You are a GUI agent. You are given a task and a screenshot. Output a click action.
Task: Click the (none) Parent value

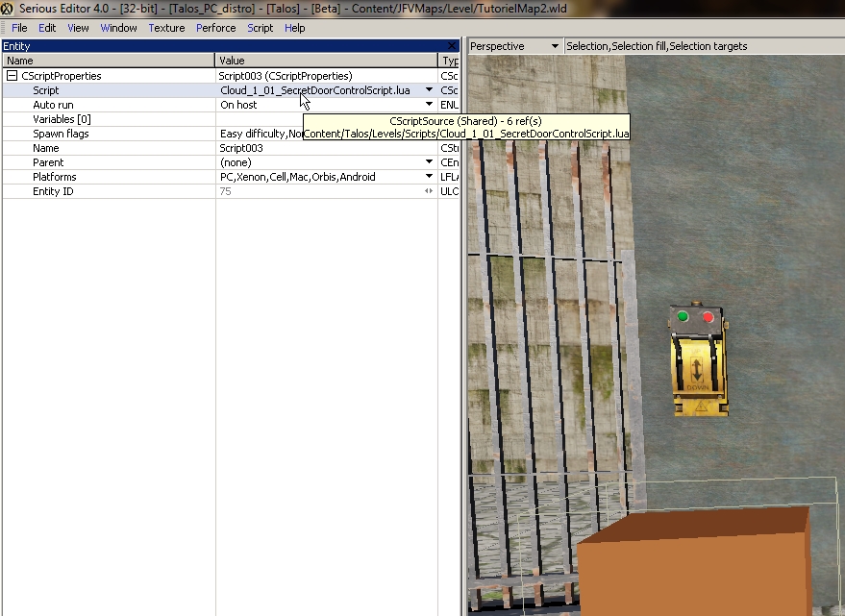(x=236, y=162)
